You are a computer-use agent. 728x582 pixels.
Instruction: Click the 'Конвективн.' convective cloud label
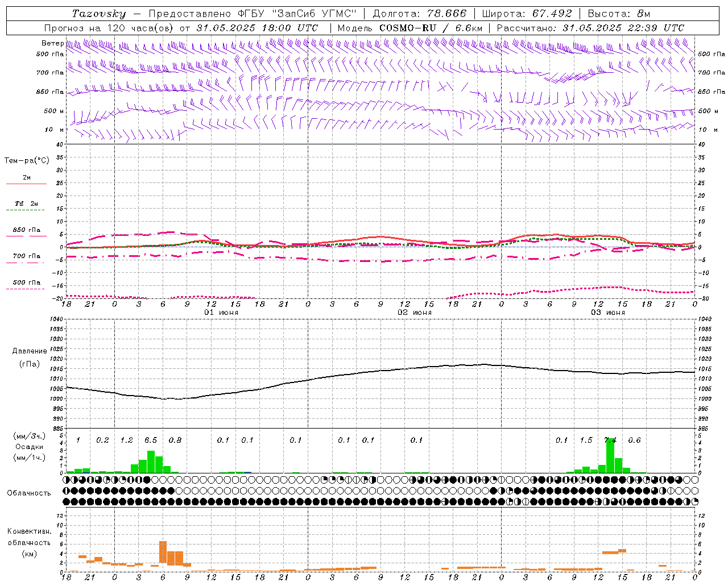(x=29, y=531)
